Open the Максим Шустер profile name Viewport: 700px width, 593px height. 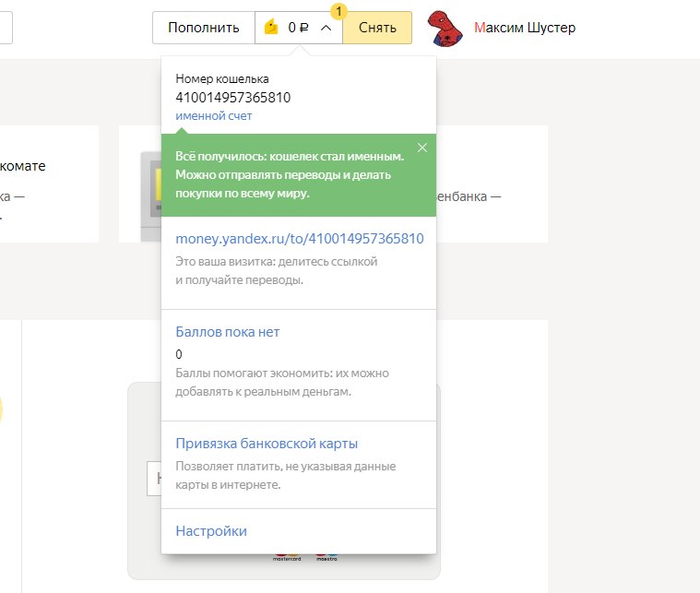point(525,28)
